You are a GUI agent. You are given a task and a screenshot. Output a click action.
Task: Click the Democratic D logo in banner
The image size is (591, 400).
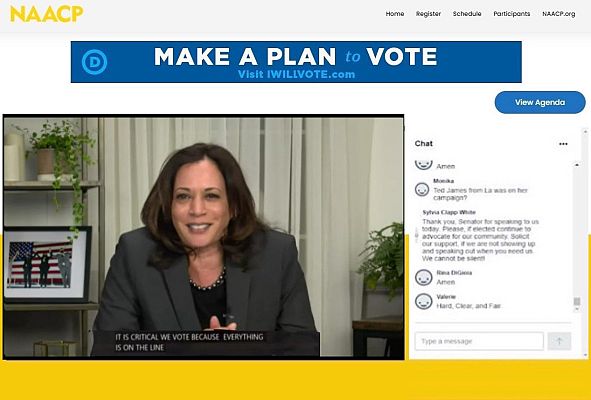(x=94, y=62)
